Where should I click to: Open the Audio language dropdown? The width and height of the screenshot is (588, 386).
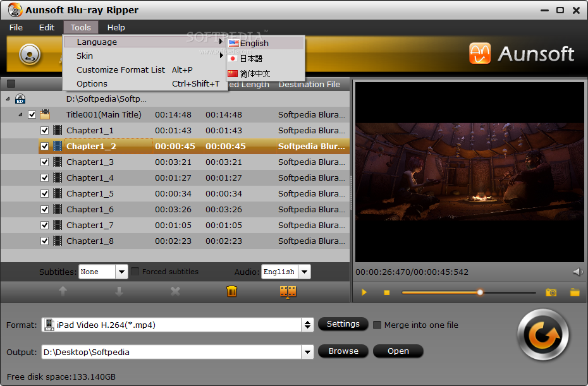tap(305, 272)
